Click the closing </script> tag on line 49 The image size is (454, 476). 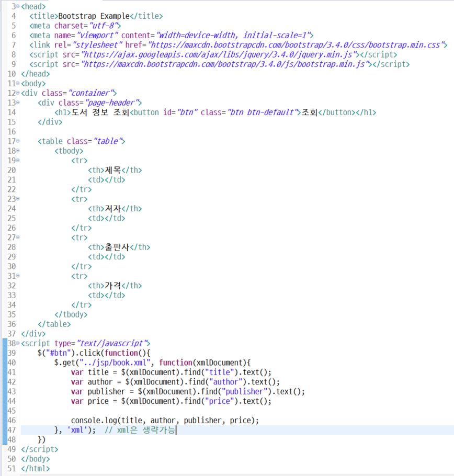[39, 449]
